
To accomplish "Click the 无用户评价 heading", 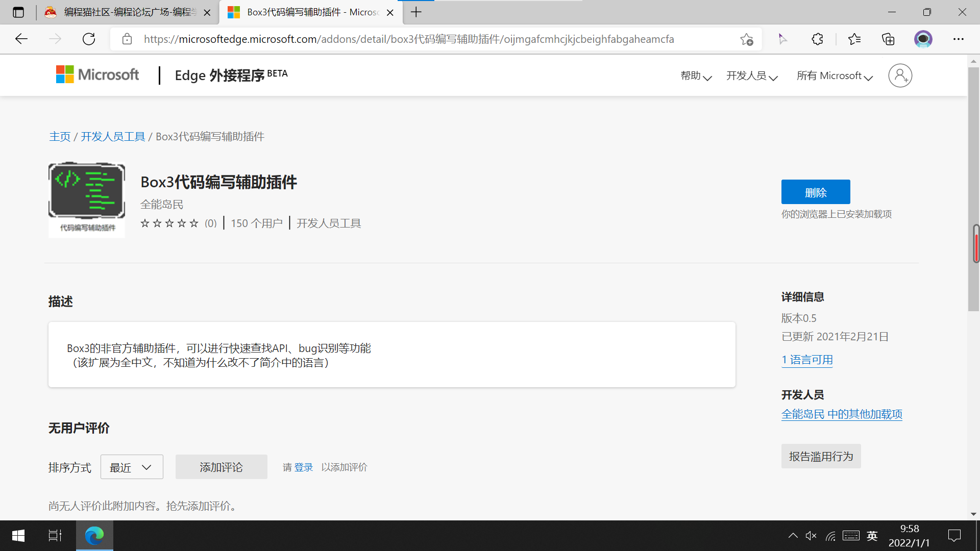I will pos(79,428).
